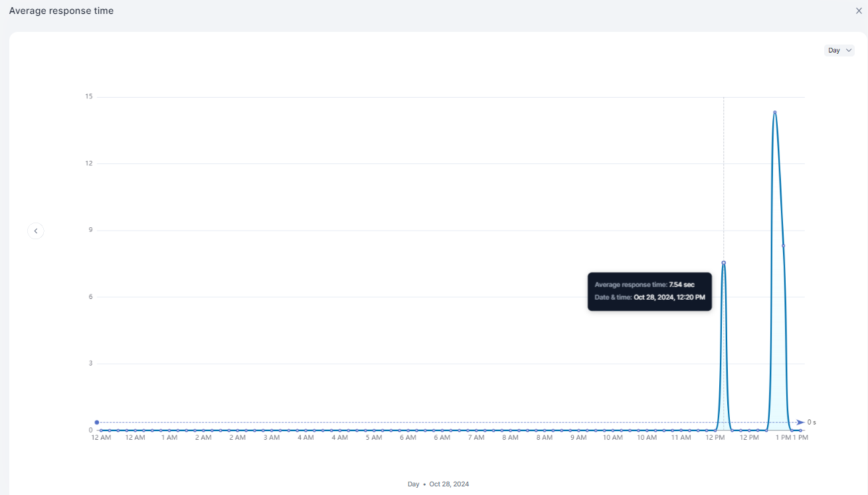This screenshot has width=868, height=495.
Task: Select the highest peak point near 1 PM
Action: 774,112
